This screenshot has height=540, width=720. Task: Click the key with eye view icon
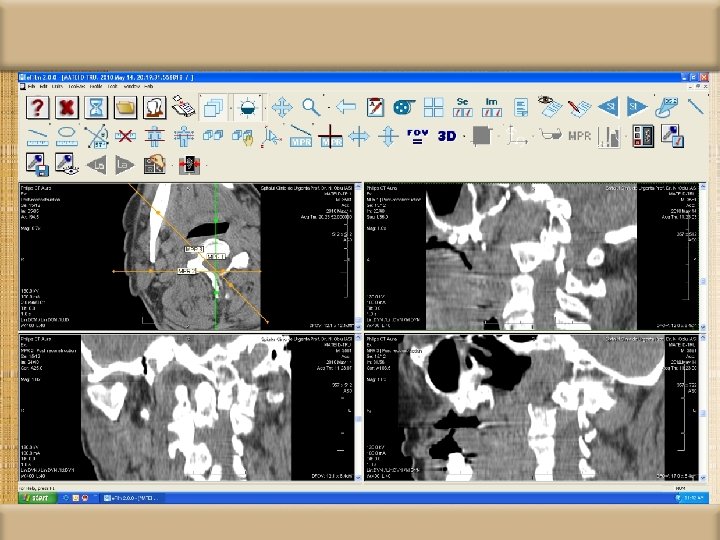(x=67, y=165)
